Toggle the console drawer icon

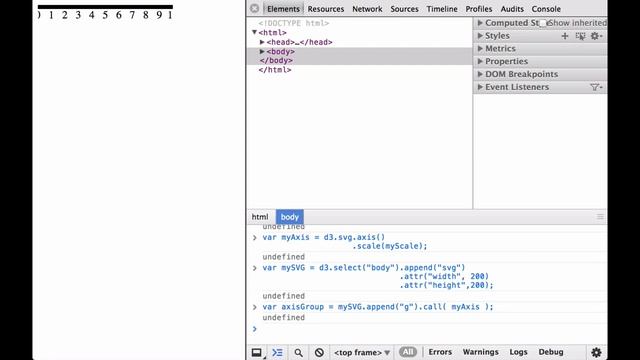pyautogui.click(x=278, y=352)
